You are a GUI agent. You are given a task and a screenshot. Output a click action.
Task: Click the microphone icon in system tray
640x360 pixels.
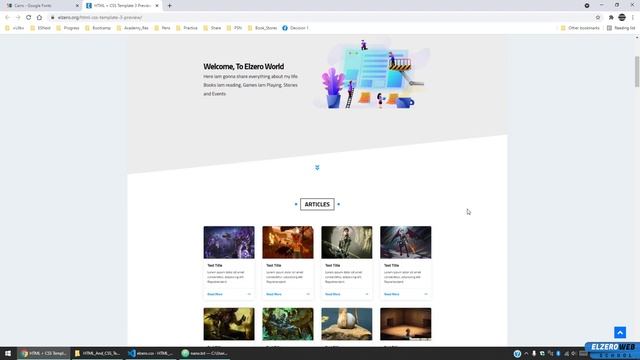coord(534,353)
